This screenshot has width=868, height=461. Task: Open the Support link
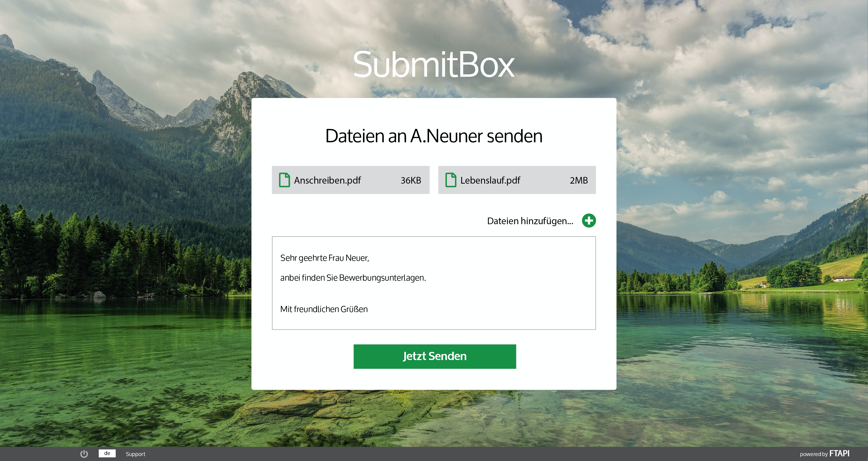[x=135, y=454]
